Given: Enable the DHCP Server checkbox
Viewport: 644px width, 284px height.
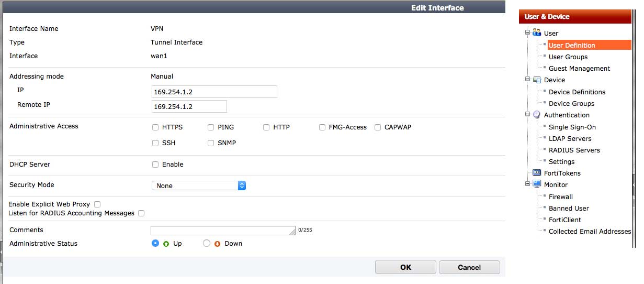Looking at the screenshot, I should [x=155, y=165].
